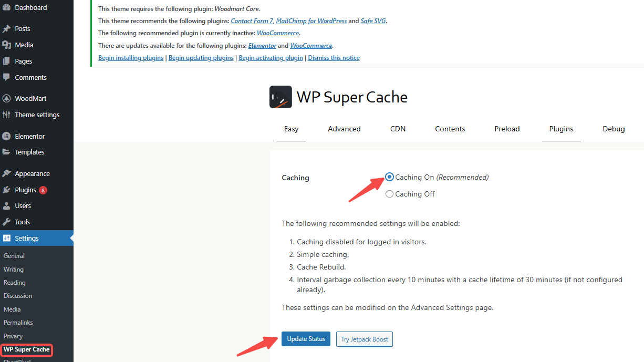644x362 pixels.
Task: Open Templates from the sidebar icon
Action: pyautogui.click(x=7, y=152)
